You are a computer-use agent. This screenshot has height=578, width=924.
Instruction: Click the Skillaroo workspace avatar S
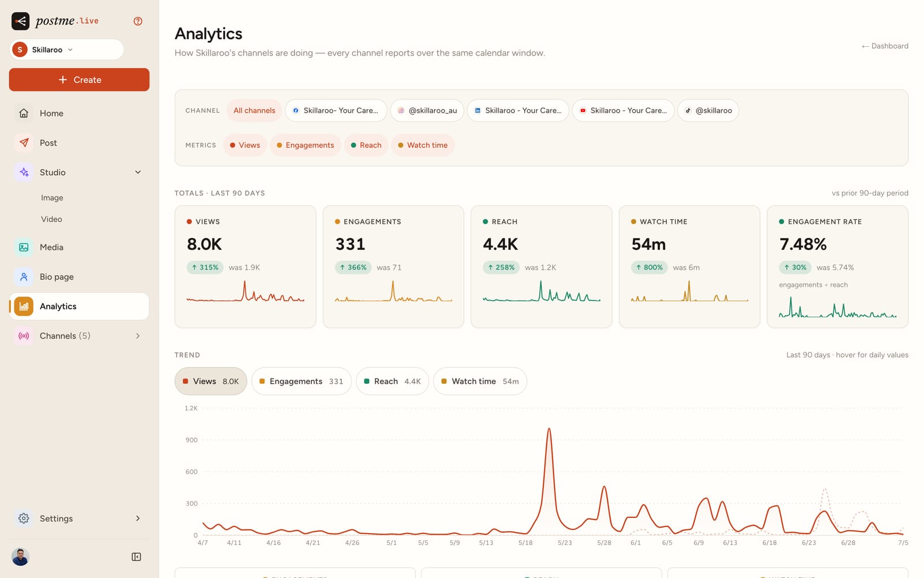20,50
